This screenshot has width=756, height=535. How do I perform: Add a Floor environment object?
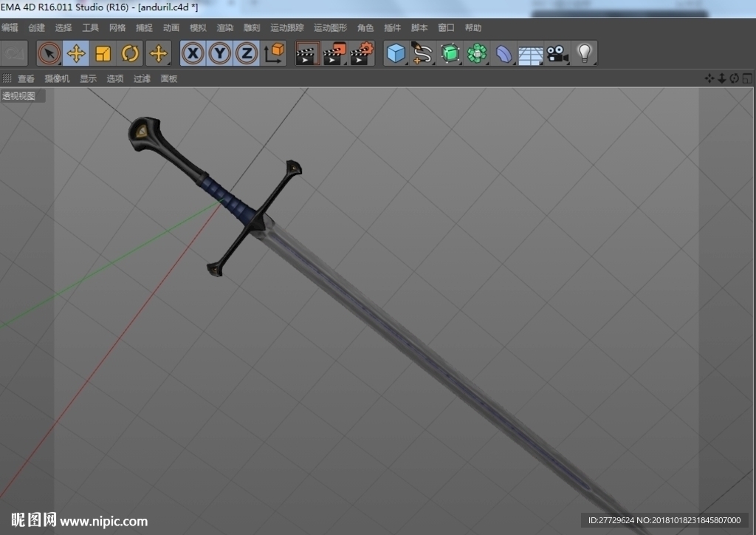click(x=530, y=54)
